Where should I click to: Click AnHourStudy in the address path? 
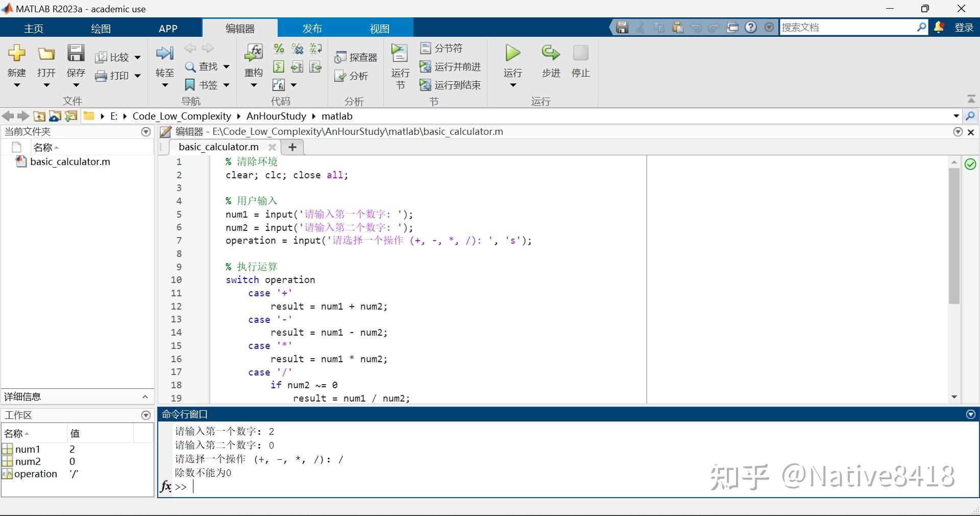276,116
